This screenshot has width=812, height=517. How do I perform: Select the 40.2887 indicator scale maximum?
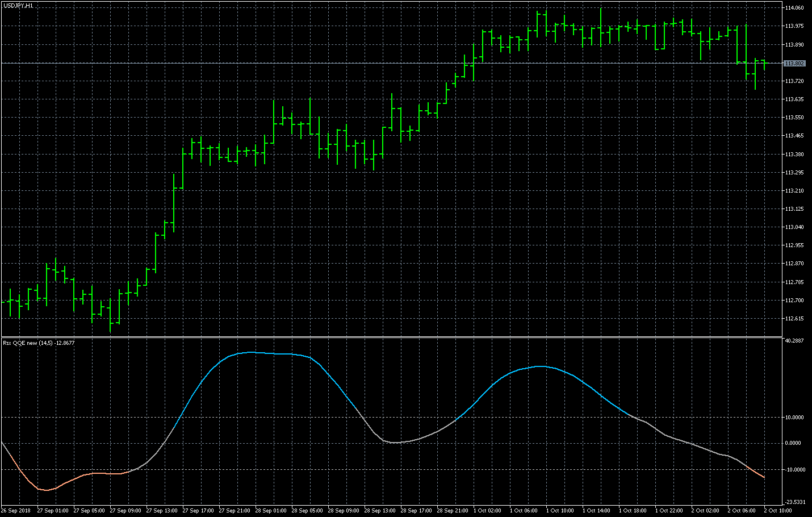794,341
